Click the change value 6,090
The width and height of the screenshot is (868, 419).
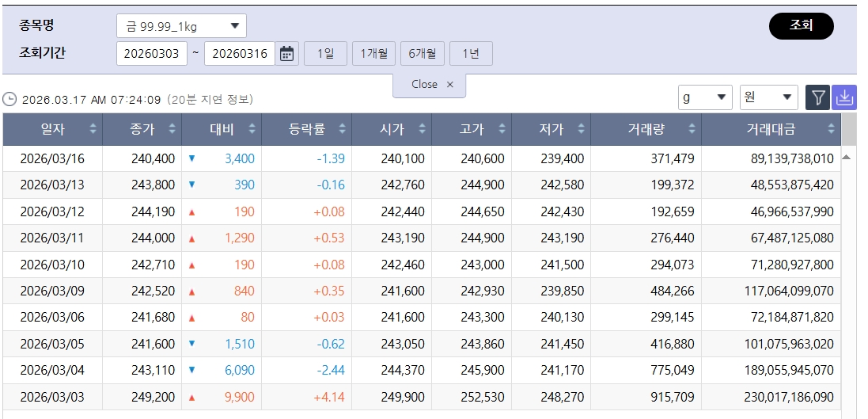240,370
